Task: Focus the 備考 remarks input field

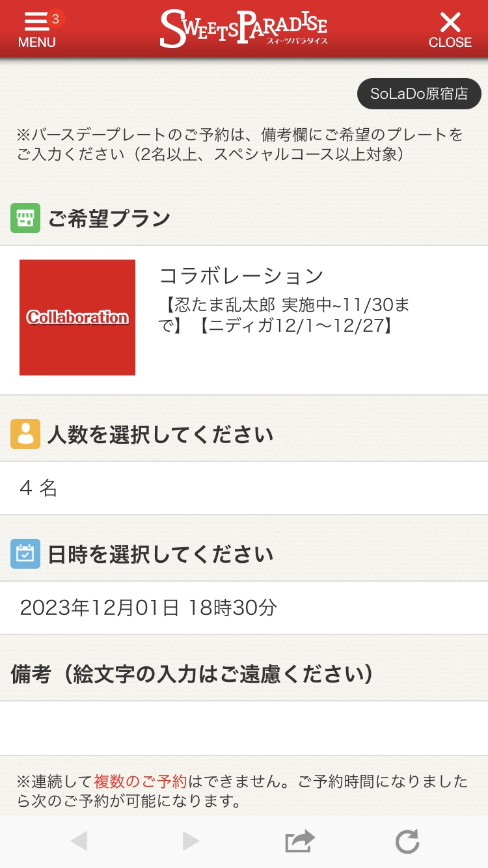Action: tap(244, 727)
